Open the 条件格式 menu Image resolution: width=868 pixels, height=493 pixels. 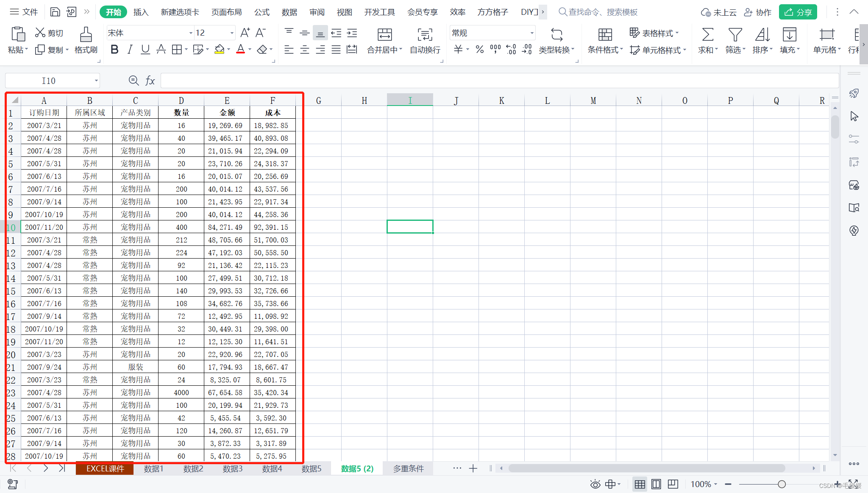pyautogui.click(x=605, y=50)
